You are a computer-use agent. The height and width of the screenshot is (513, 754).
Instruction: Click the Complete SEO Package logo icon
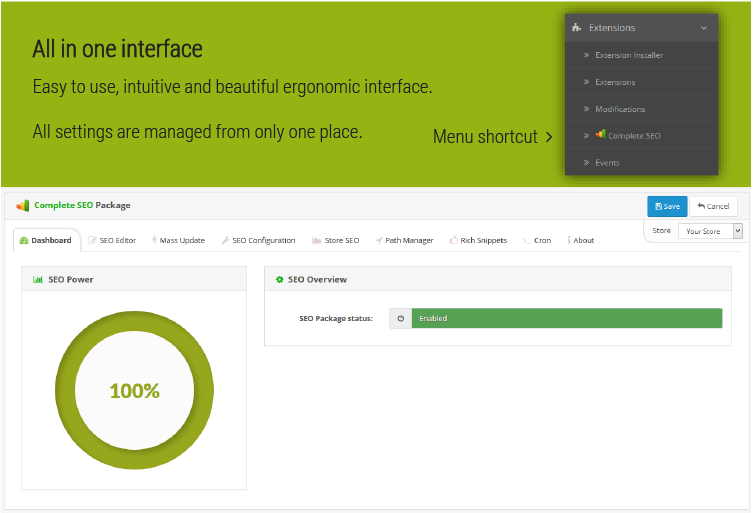[23, 206]
